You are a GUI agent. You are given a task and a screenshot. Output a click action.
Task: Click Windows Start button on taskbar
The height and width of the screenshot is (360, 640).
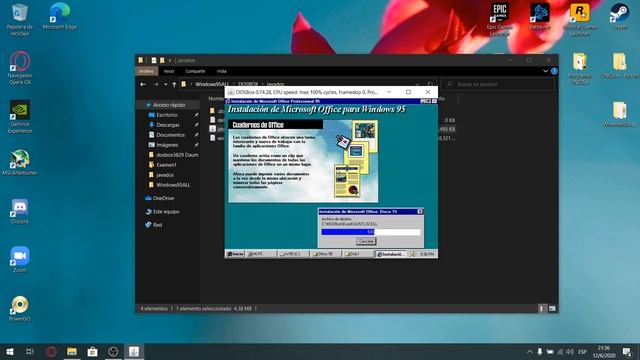click(10, 351)
